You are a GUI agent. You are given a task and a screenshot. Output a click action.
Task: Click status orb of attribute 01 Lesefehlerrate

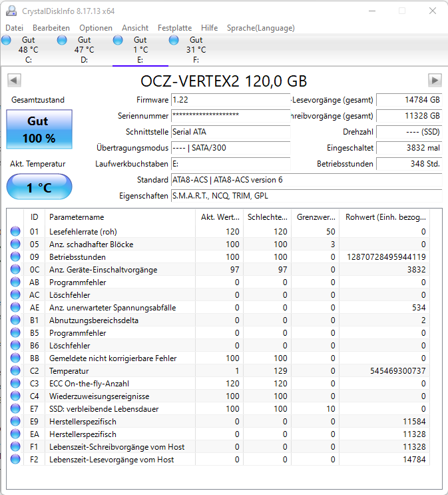[15, 231]
